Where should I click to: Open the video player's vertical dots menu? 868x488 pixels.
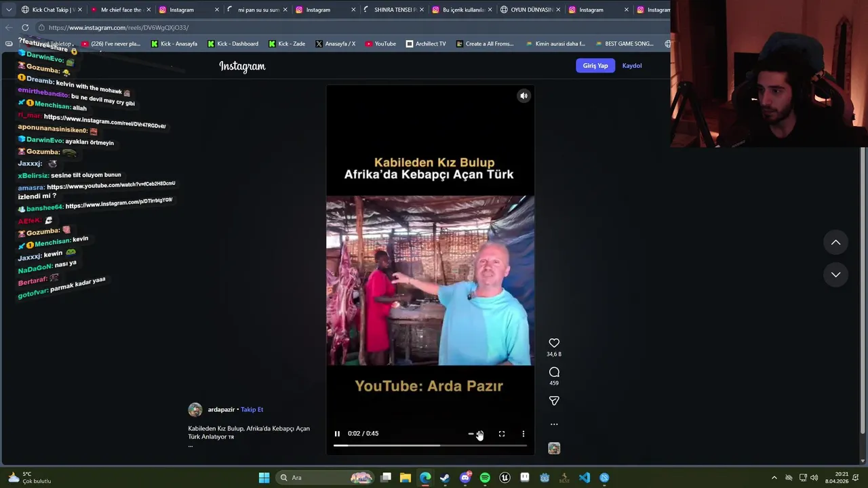coord(524,434)
